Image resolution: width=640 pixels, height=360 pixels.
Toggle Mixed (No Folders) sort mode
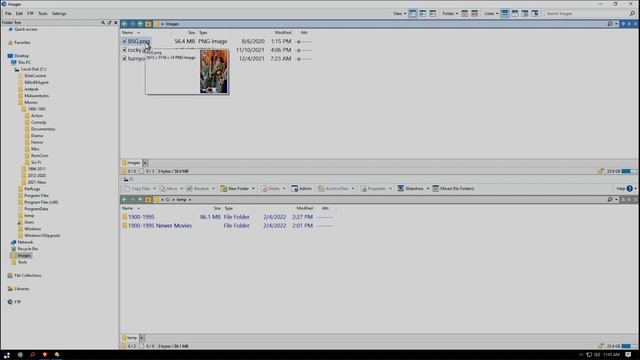click(x=453, y=189)
